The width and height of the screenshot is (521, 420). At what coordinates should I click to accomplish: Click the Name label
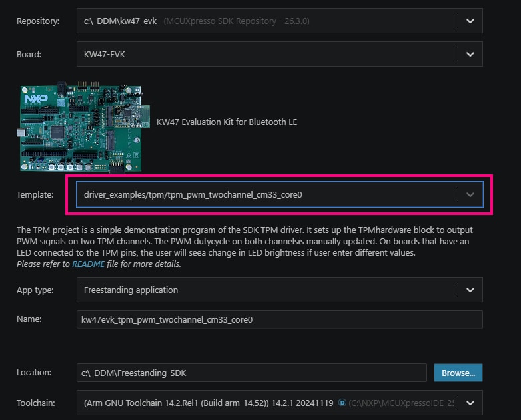click(x=29, y=319)
